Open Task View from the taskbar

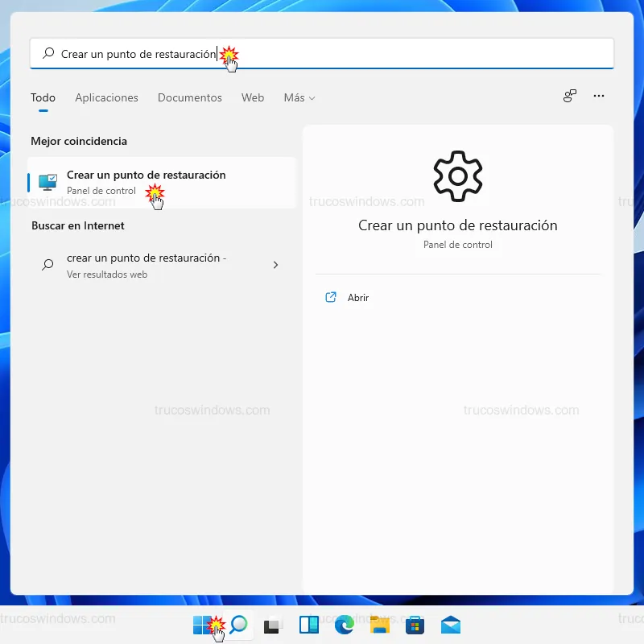[274, 625]
